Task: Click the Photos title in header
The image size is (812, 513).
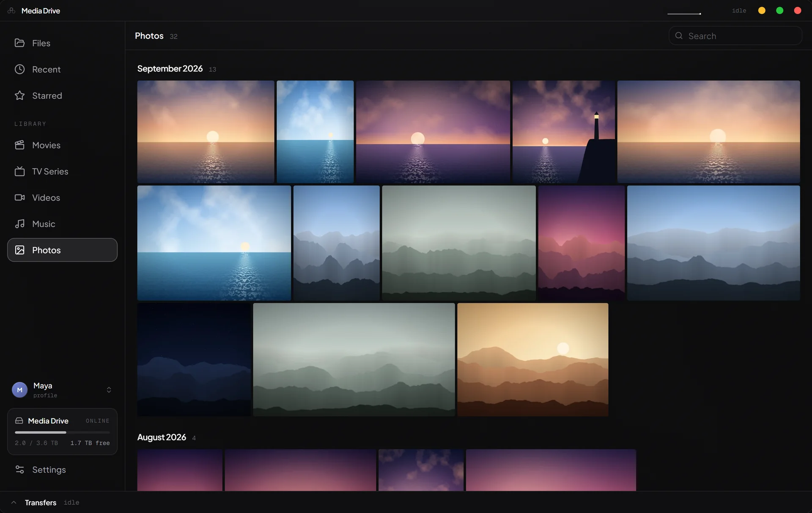Action: pyautogui.click(x=149, y=36)
